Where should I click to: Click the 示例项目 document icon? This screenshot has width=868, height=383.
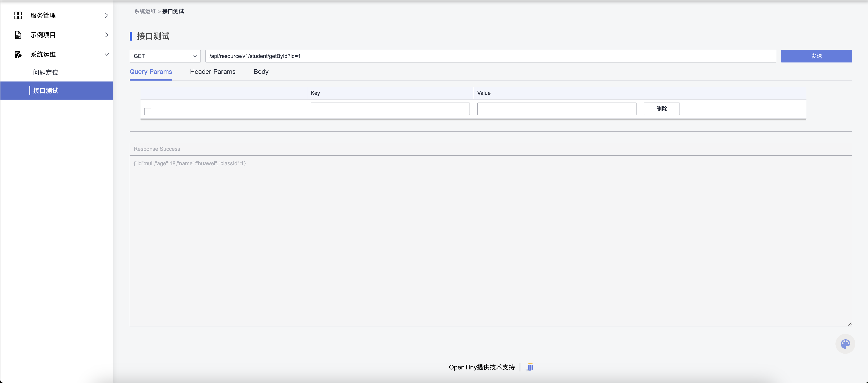pos(18,35)
